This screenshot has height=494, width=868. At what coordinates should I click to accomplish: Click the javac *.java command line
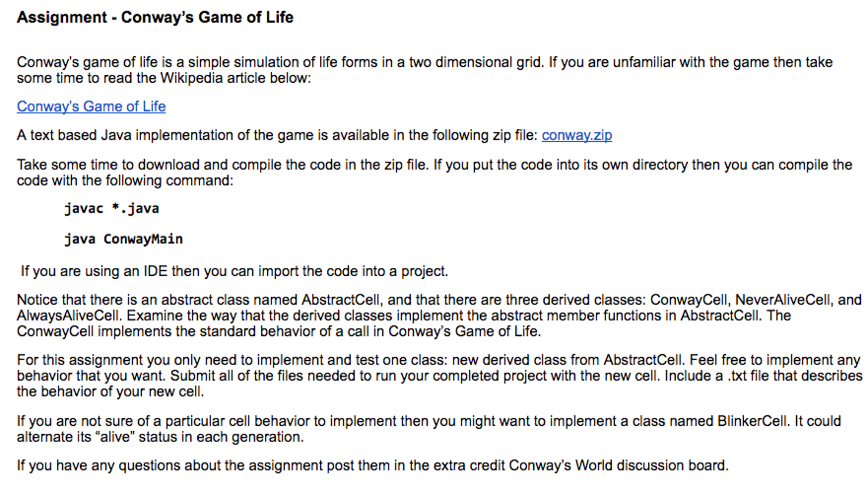coord(112,208)
